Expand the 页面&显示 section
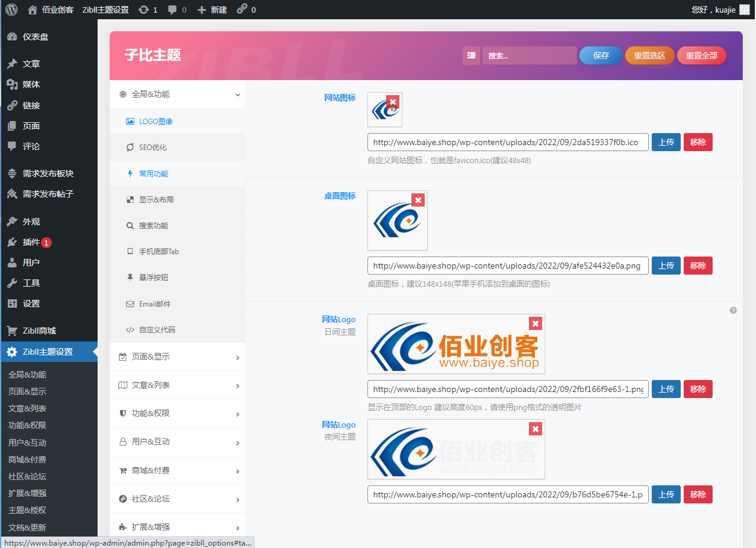This screenshot has width=756, height=548. click(177, 357)
